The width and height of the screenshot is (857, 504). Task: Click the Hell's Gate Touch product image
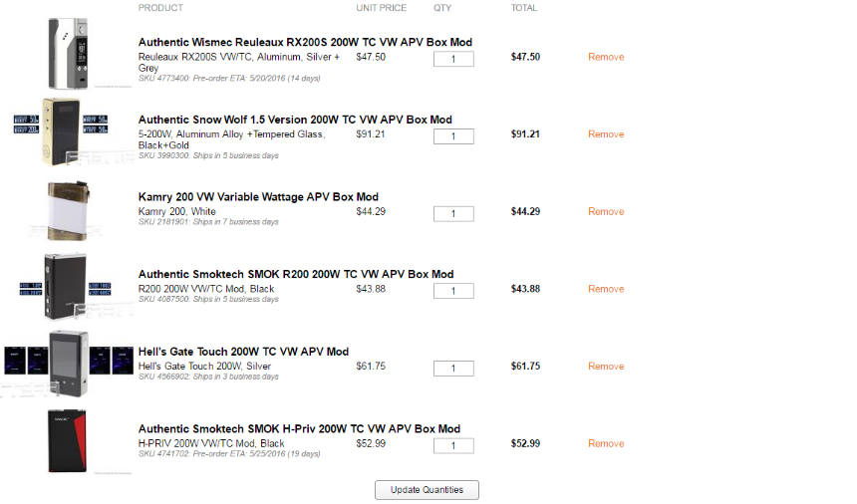(x=68, y=363)
